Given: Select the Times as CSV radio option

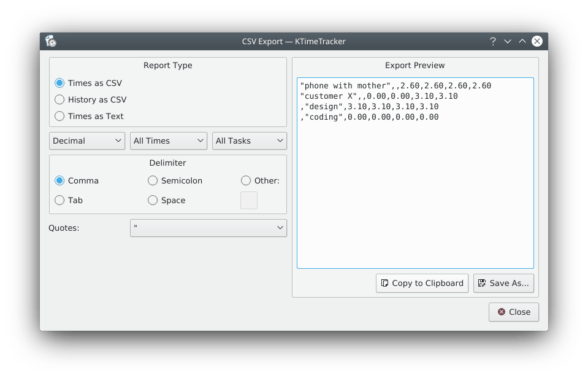Looking at the screenshot, I should pos(59,83).
